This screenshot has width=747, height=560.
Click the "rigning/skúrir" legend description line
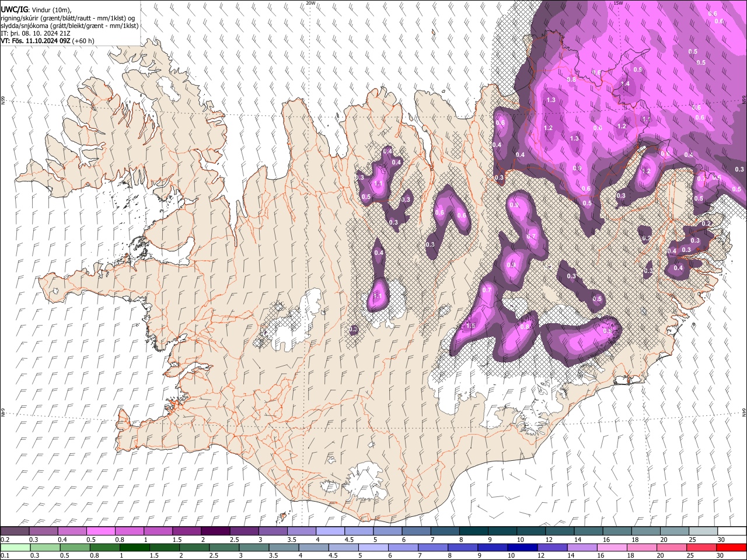pyautogui.click(x=68, y=18)
